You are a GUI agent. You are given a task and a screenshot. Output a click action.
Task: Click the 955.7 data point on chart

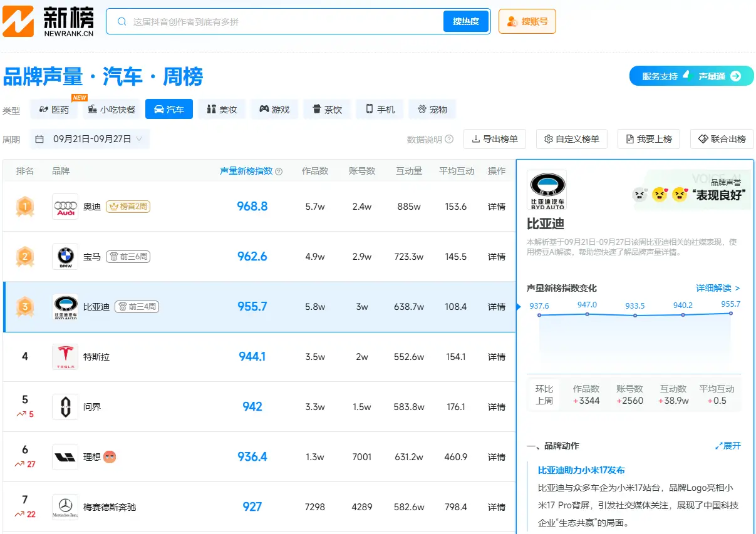730,313
